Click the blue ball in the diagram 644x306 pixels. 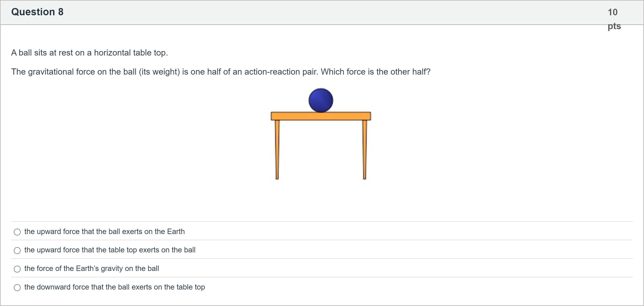pos(321,100)
